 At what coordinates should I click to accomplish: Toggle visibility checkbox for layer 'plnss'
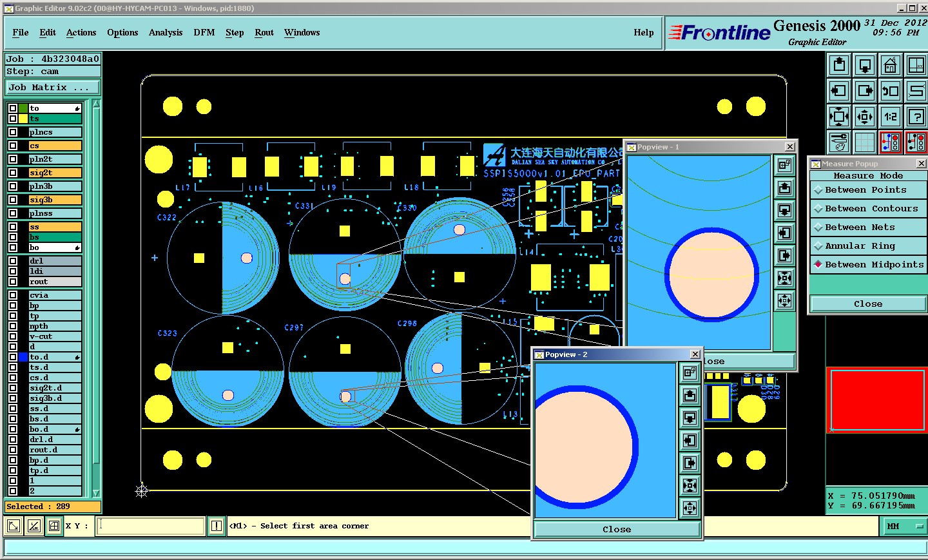point(12,213)
